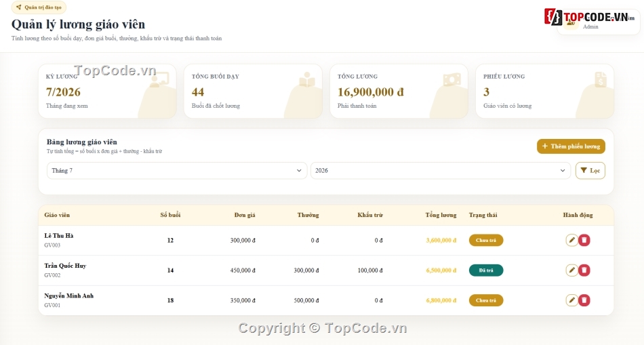Click teacher code GV001

[x=52, y=305]
